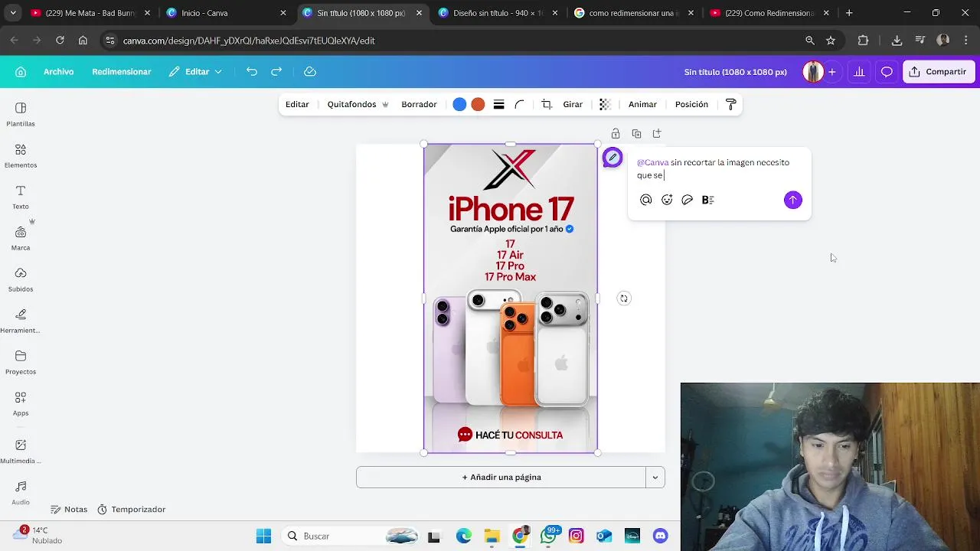Lock the selected image
Screen dimensions: 980x551
[616, 133]
